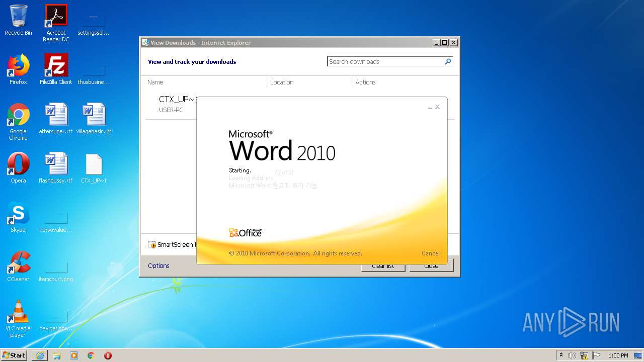
Task: Select the CTX_UP~1 desktop file
Action: click(94, 168)
